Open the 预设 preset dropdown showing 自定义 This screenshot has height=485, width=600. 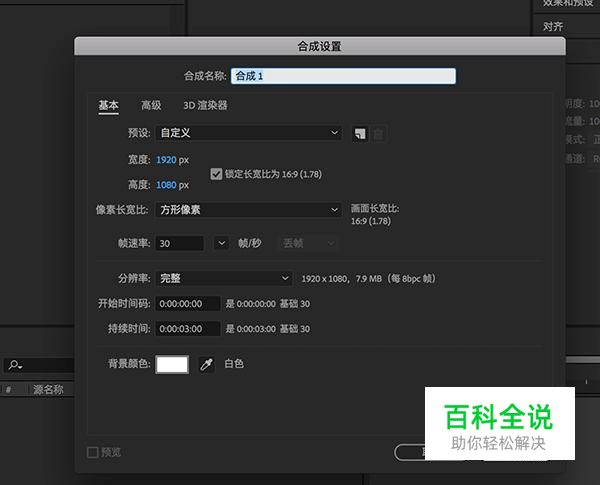point(249,133)
